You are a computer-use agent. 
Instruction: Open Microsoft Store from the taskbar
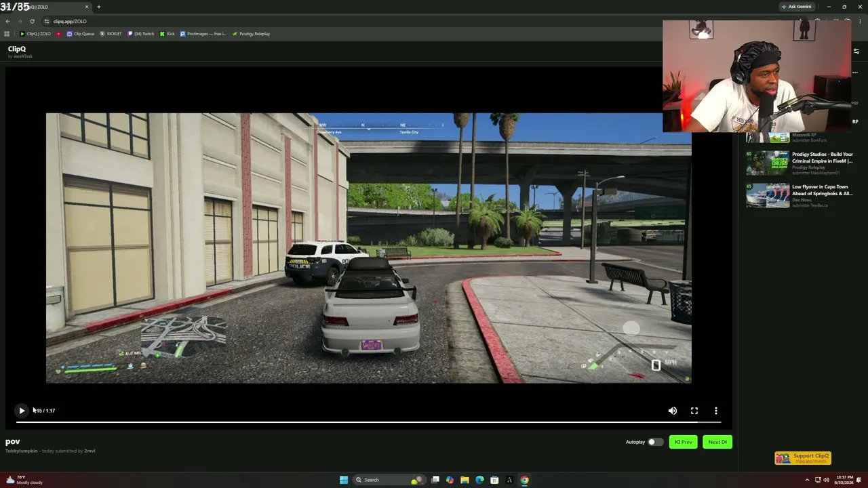pos(494,480)
